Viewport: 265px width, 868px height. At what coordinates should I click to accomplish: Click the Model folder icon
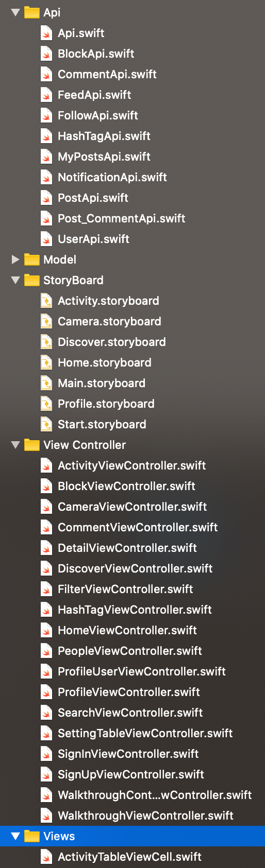click(x=32, y=259)
